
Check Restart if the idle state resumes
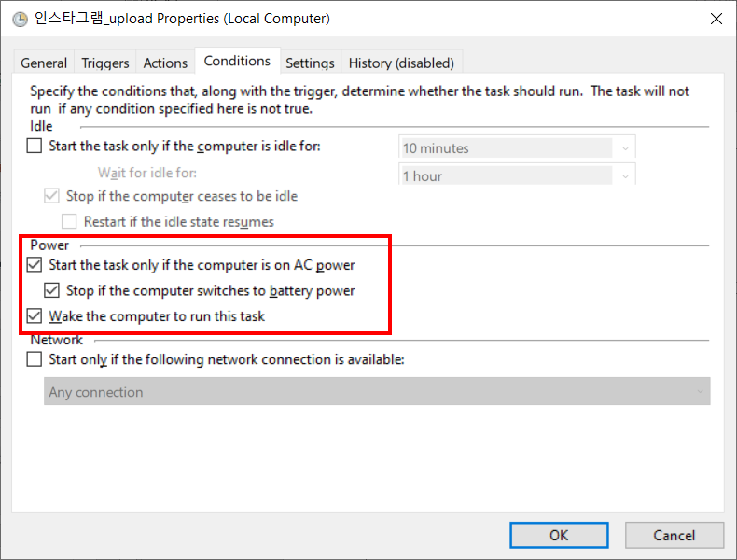click(x=69, y=221)
